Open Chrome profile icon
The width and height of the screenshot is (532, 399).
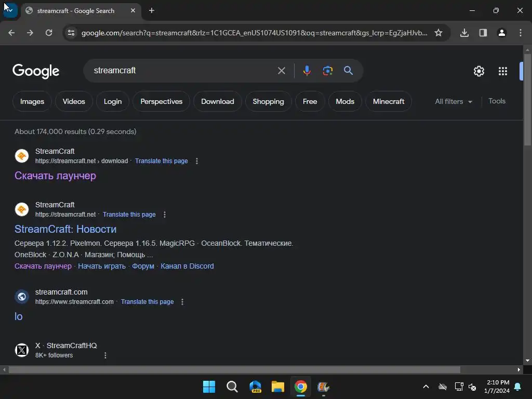tap(502, 33)
